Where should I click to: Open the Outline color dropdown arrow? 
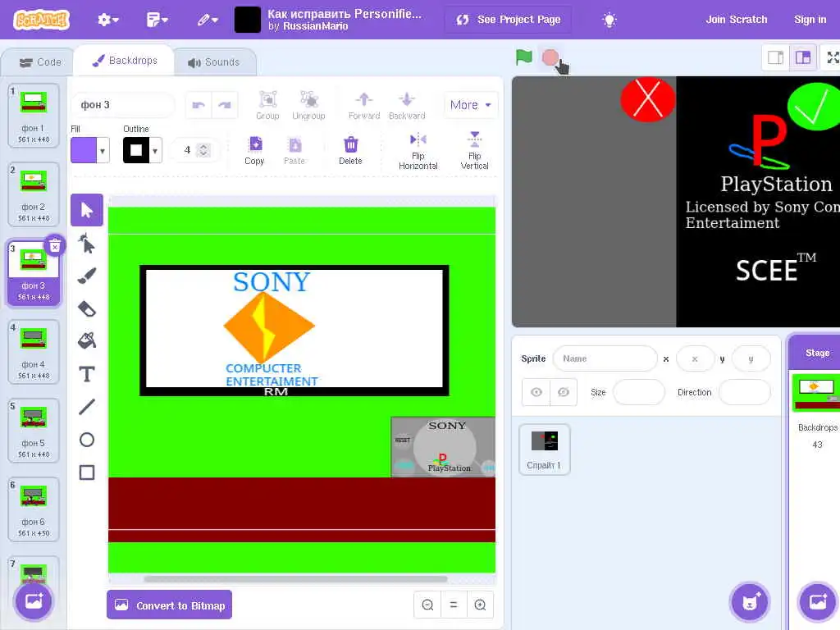click(x=155, y=151)
